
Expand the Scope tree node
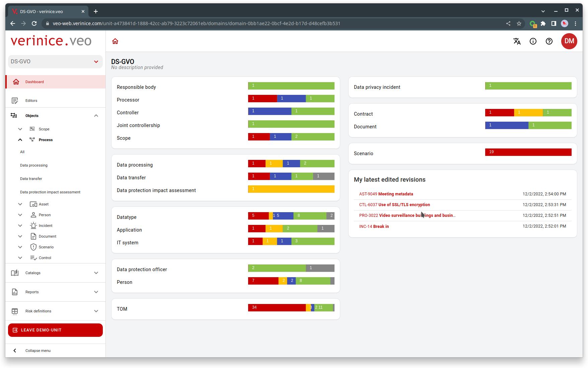click(20, 129)
